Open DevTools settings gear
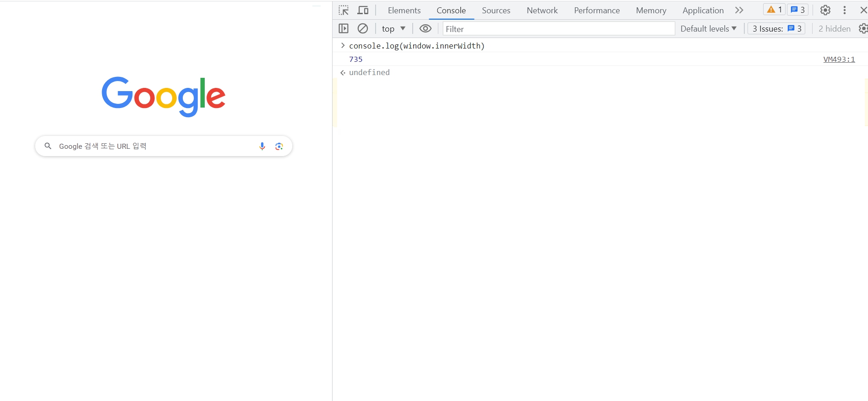 pos(825,10)
